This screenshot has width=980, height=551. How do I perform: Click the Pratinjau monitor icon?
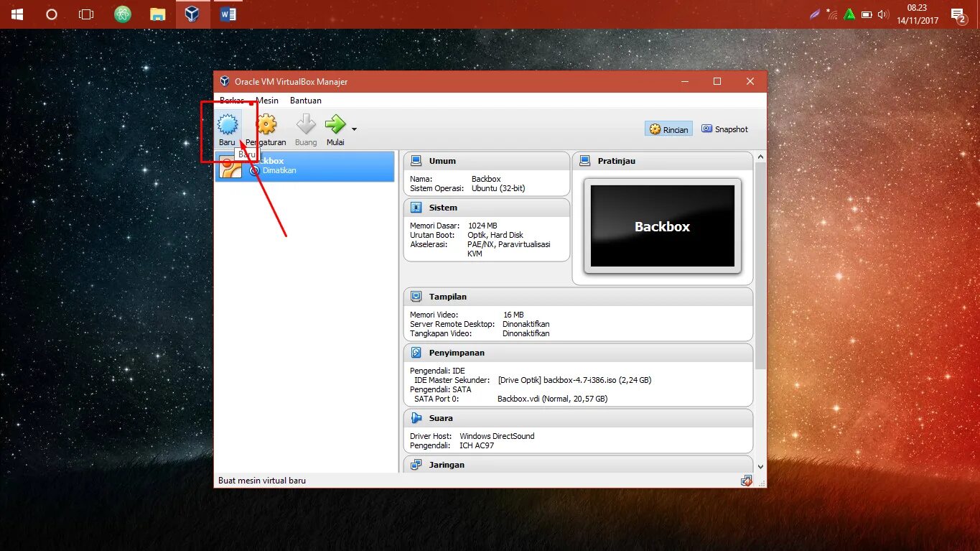coord(585,161)
